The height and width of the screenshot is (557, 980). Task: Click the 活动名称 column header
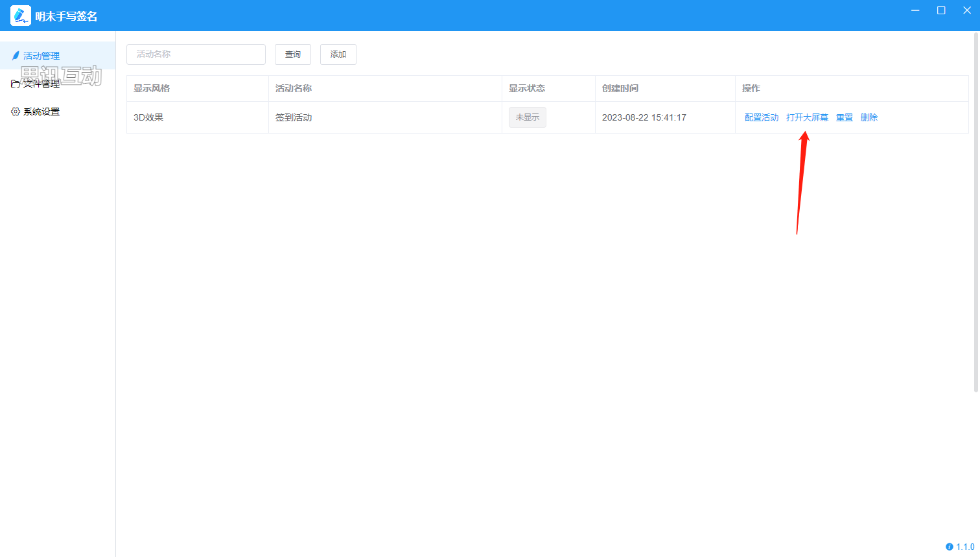pyautogui.click(x=386, y=88)
